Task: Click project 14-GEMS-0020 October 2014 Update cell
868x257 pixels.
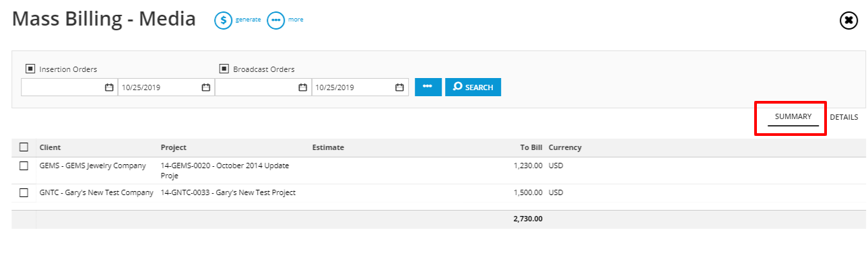Action: [x=225, y=170]
